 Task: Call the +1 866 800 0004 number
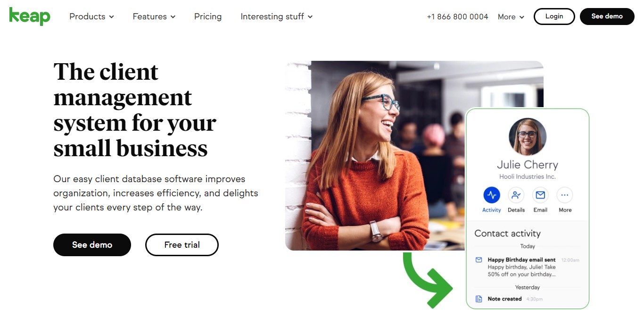coord(457,17)
